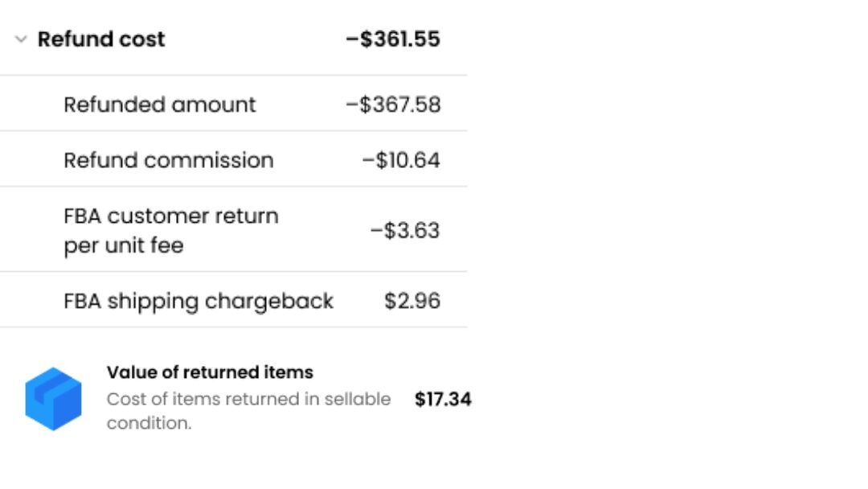The width and height of the screenshot is (868, 489).
Task: Click the word 'commission' in Refund row
Action: (x=209, y=161)
